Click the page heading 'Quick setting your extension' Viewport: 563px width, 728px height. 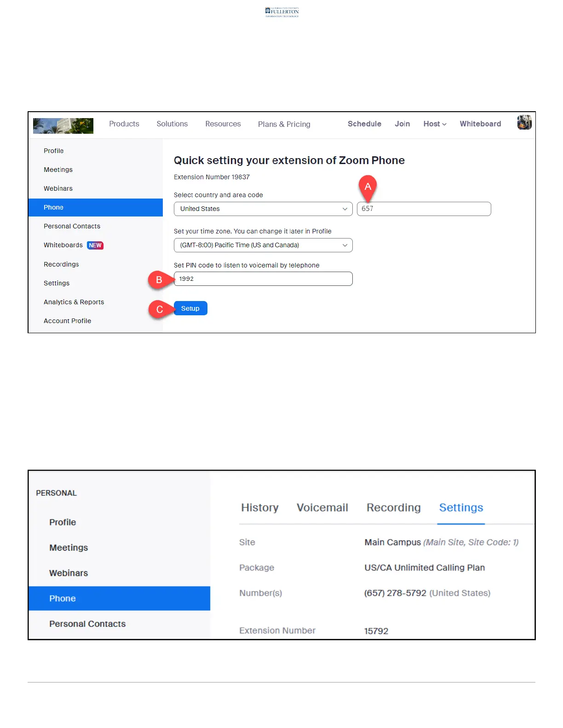pos(289,160)
